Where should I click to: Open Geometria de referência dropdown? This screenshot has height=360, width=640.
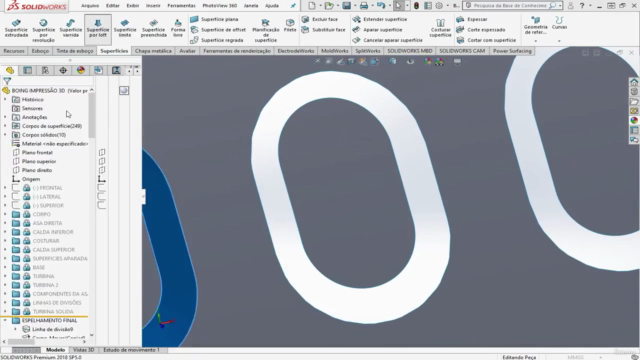(536, 41)
